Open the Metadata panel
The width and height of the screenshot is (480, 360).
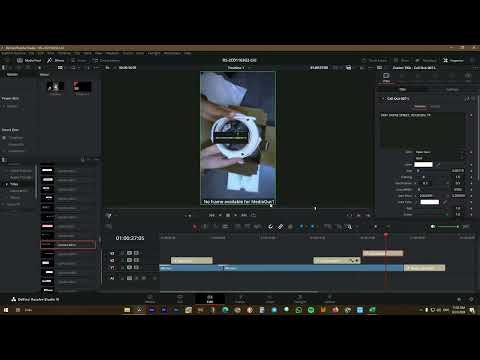[425, 60]
